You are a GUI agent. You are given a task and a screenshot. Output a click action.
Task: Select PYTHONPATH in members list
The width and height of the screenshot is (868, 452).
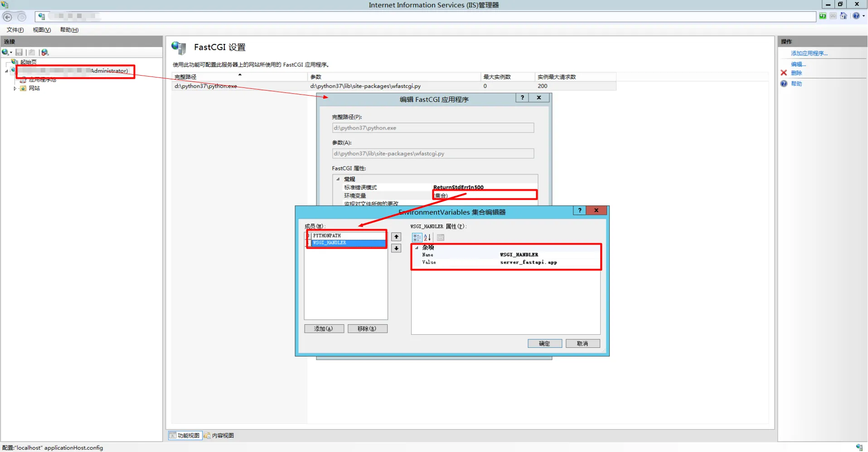tap(348, 236)
